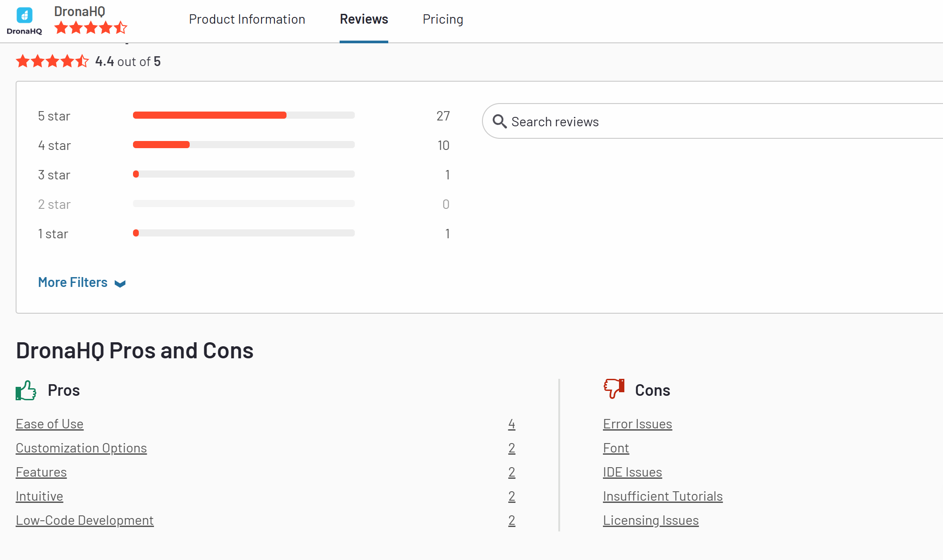The width and height of the screenshot is (943, 560).
Task: Open the Error Issues cons link
Action: click(637, 424)
